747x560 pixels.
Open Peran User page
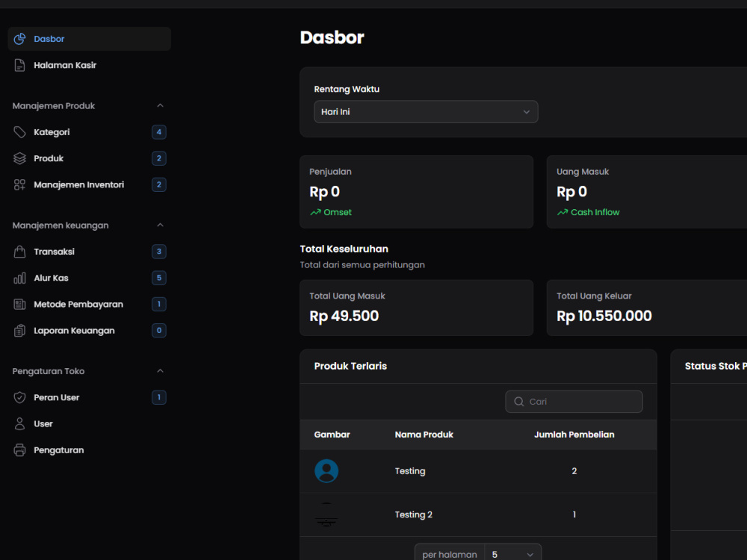click(x=90, y=398)
